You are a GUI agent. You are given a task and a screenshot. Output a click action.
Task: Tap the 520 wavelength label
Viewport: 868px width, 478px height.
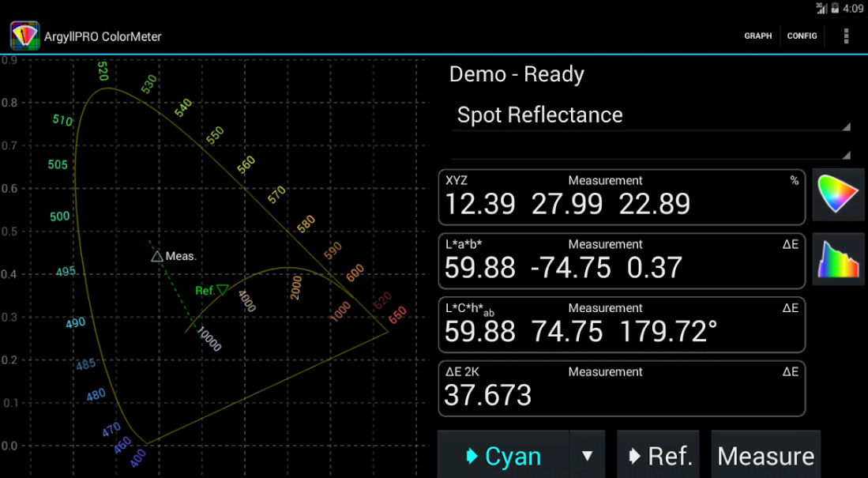(x=103, y=71)
